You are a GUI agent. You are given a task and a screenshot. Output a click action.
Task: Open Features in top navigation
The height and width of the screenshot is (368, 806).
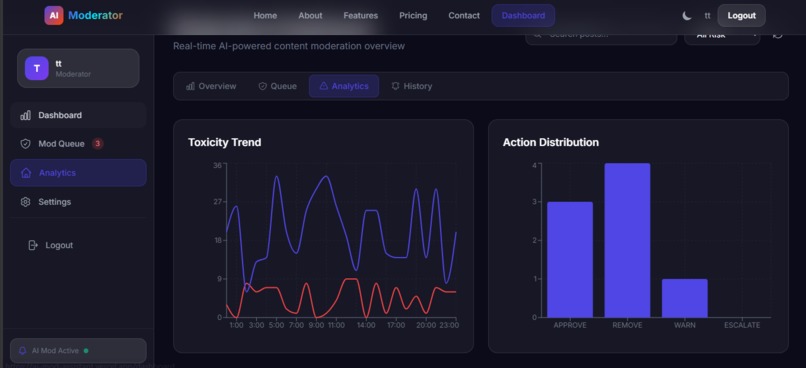point(360,15)
